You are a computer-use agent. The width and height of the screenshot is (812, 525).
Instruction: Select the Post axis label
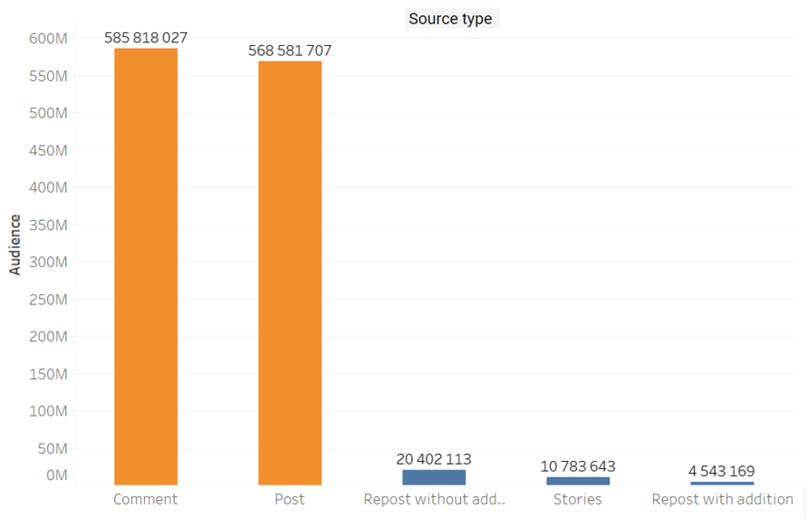click(289, 499)
